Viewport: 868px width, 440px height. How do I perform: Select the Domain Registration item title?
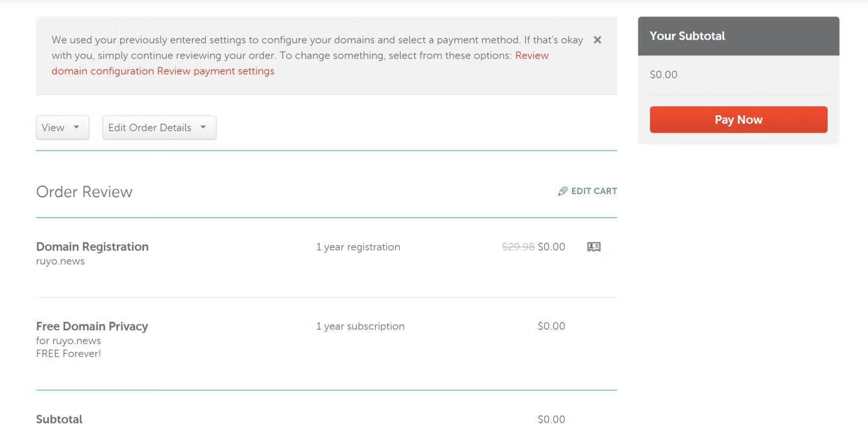pyautogui.click(x=92, y=247)
